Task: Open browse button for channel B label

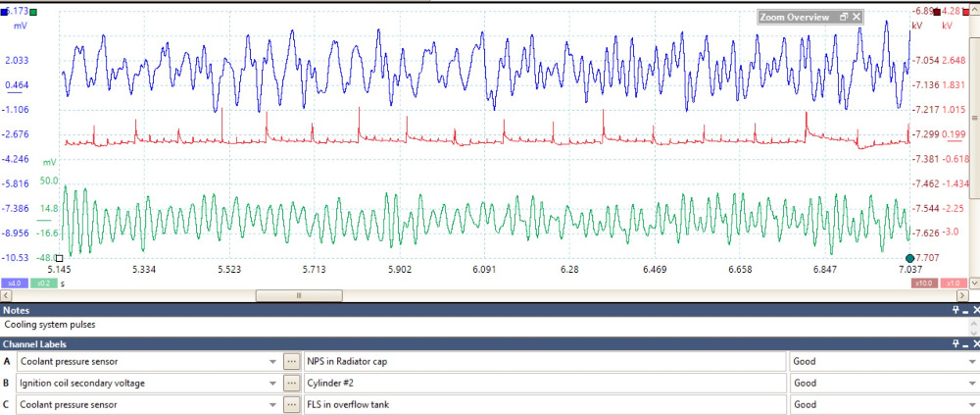Action: (291, 383)
